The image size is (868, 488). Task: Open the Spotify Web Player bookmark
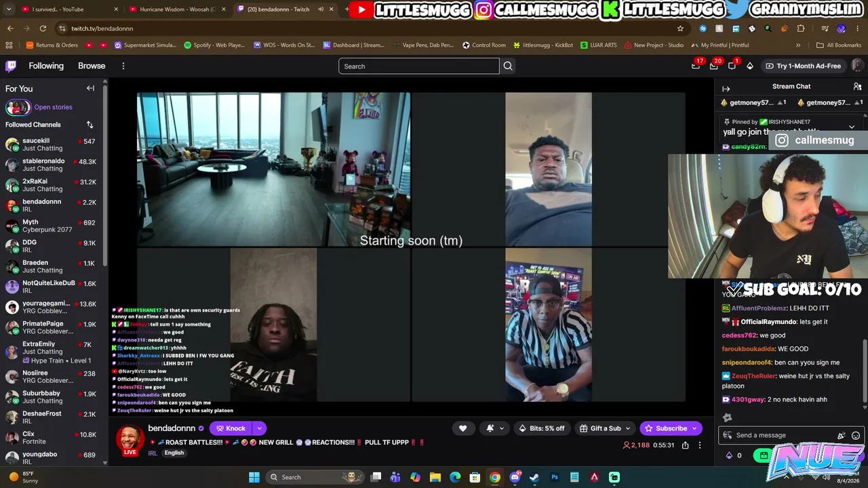point(214,45)
